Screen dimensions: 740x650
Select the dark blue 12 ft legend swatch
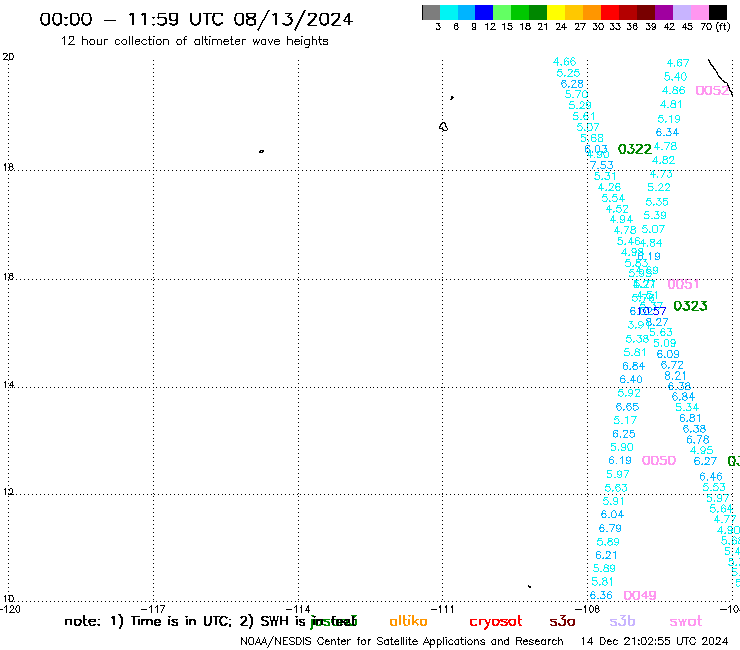pyautogui.click(x=484, y=13)
